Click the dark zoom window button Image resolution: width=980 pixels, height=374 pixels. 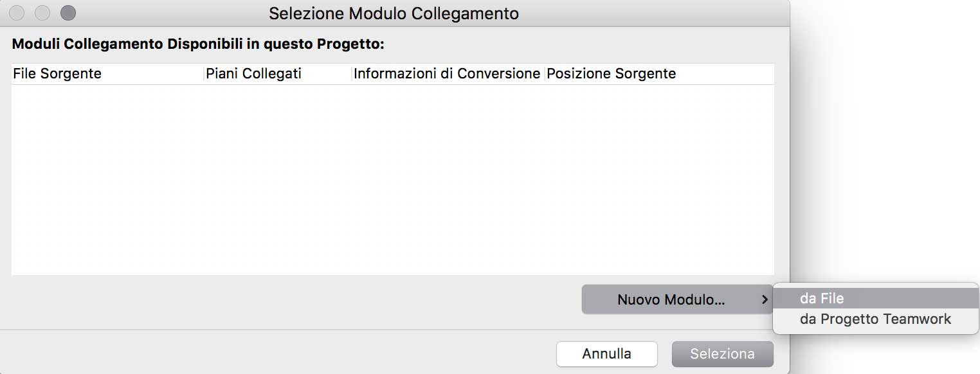tap(68, 13)
